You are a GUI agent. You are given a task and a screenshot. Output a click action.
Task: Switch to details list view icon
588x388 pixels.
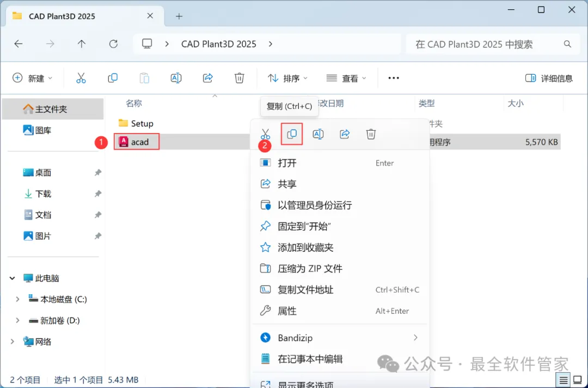pyautogui.click(x=563, y=380)
